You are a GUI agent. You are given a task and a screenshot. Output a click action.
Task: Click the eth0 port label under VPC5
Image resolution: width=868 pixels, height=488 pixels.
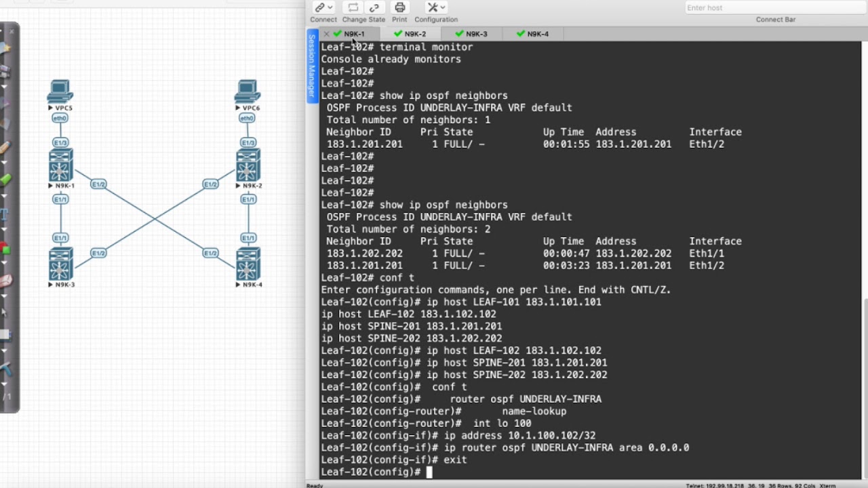click(60, 119)
